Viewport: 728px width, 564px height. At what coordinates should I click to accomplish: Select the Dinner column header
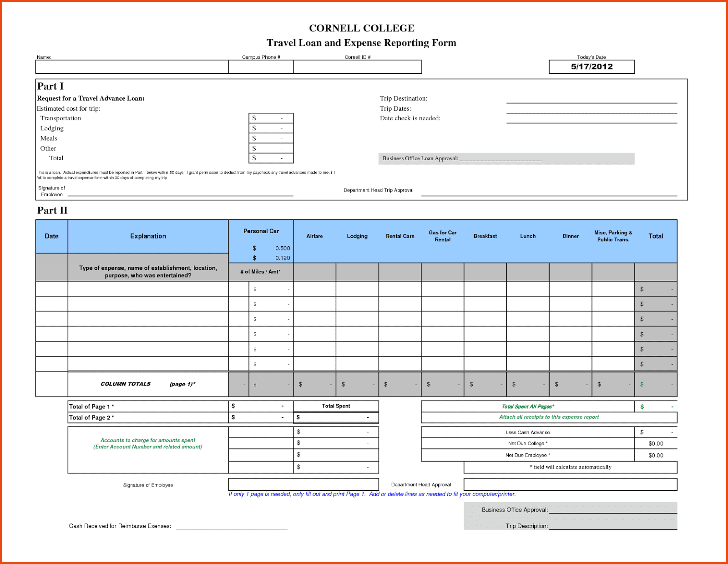pyautogui.click(x=571, y=236)
